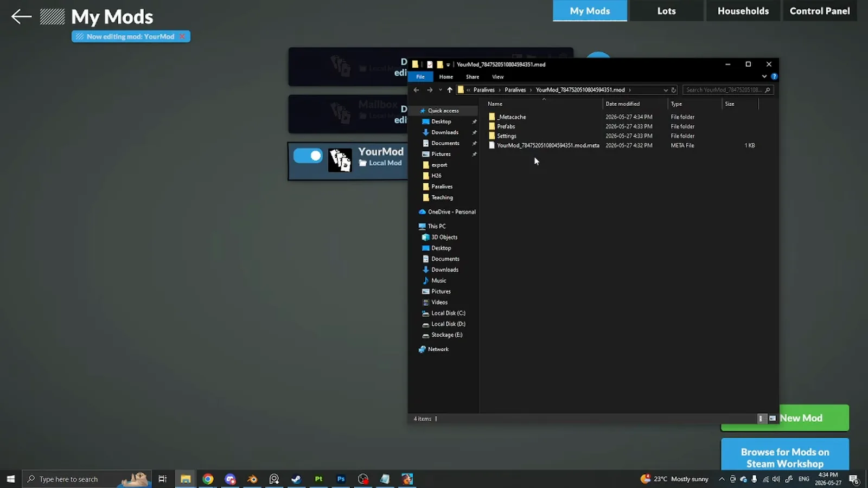Viewport: 868px width, 488px height.
Task: Click the YourMod card icon thumbnail
Action: pyautogui.click(x=340, y=160)
